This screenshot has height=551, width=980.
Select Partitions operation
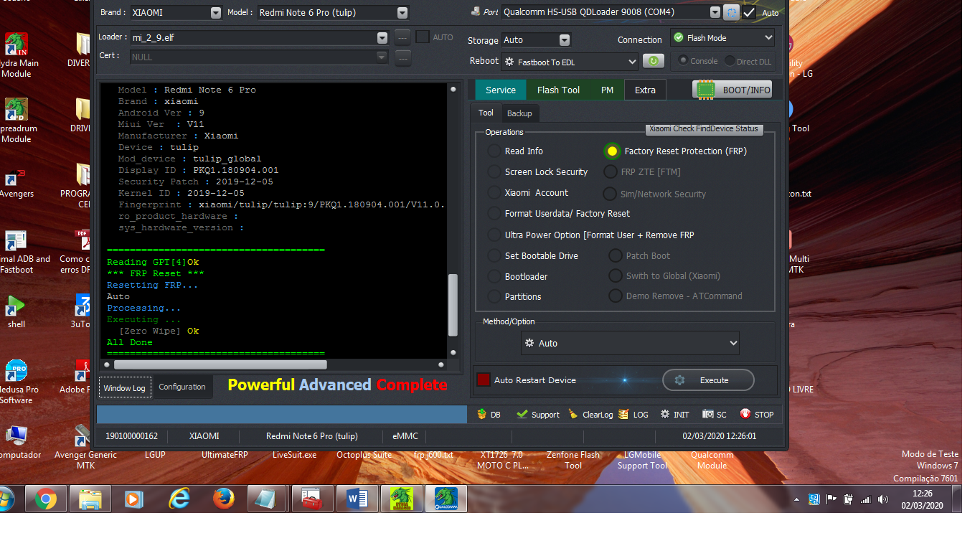[x=494, y=297]
